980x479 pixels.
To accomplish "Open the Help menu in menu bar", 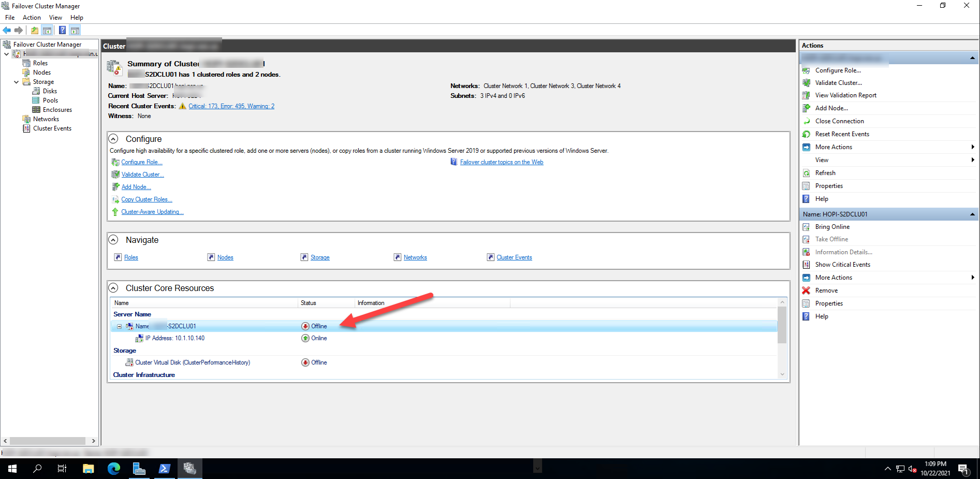I will point(77,18).
